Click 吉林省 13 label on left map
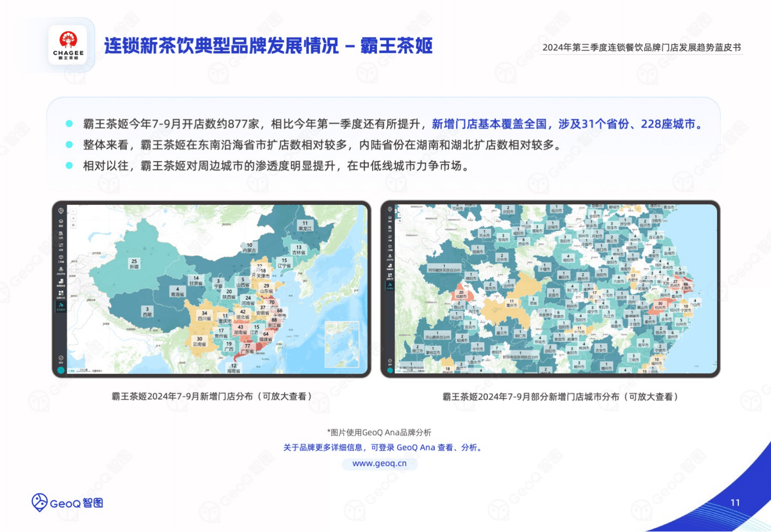 [299, 249]
